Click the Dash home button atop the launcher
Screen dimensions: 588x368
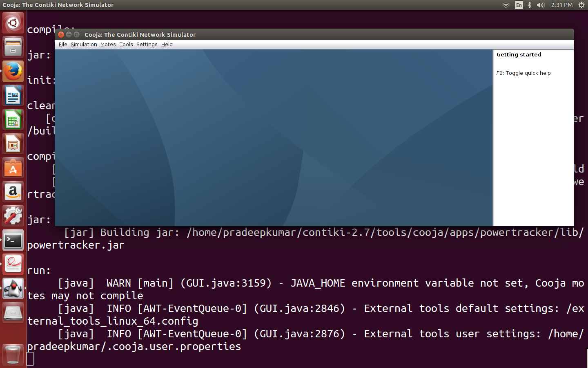pyautogui.click(x=13, y=23)
